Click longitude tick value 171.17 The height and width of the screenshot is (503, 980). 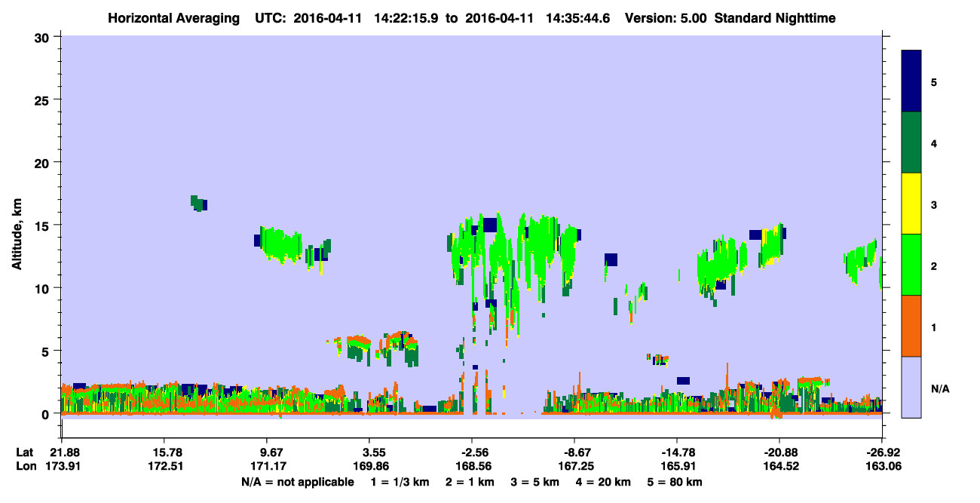coord(267,466)
